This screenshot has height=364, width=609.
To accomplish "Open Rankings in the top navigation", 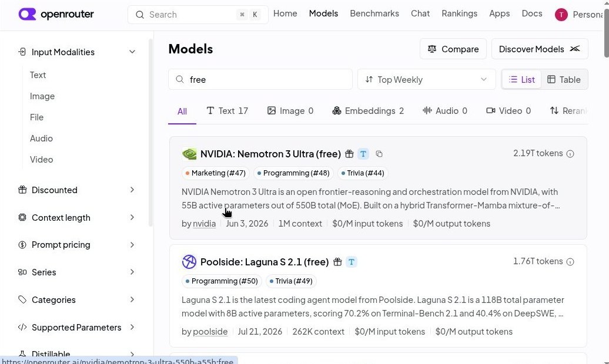I will pyautogui.click(x=460, y=14).
